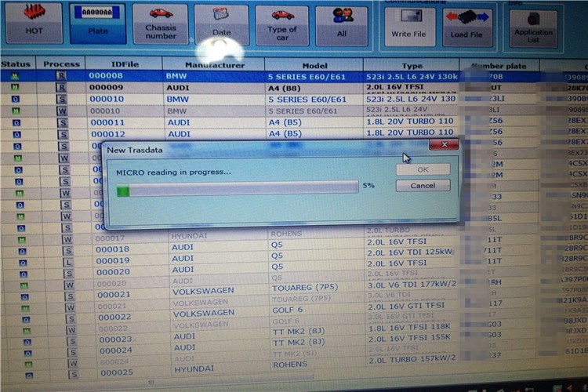Click the R process icon for file 000009
Screen dimensions: 588x392
[61, 87]
